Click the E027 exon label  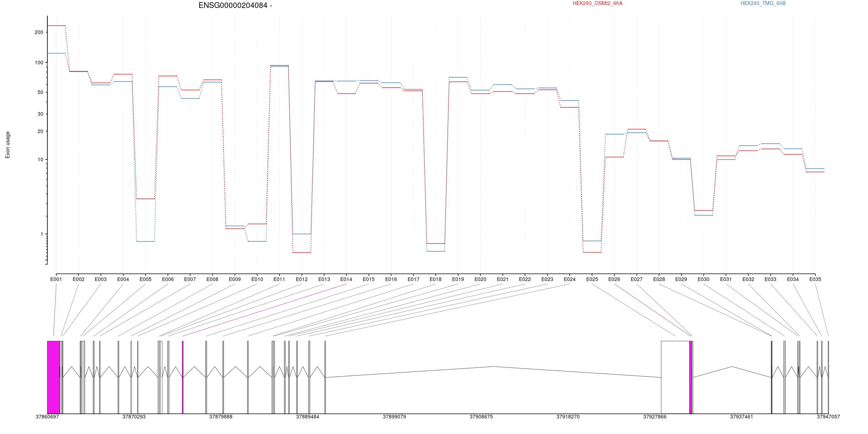point(637,279)
